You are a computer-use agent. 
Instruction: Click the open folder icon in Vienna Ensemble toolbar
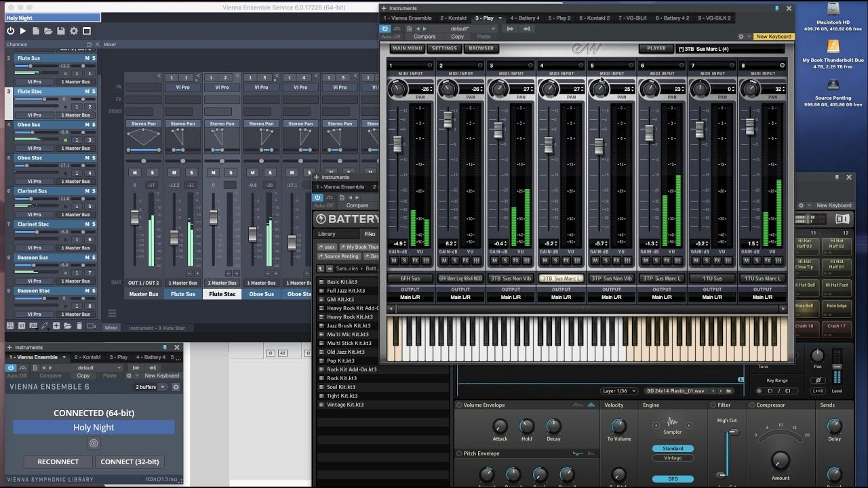(x=48, y=30)
